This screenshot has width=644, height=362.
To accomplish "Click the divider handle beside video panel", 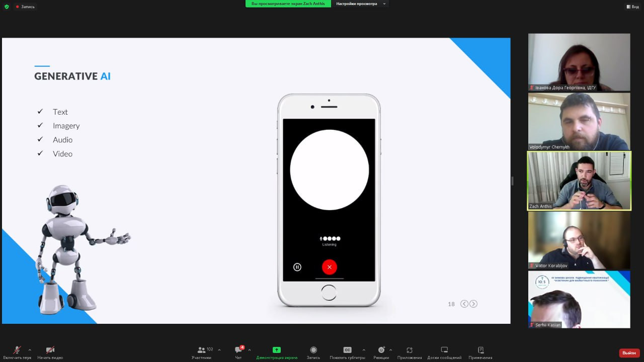I will pos(512,181).
